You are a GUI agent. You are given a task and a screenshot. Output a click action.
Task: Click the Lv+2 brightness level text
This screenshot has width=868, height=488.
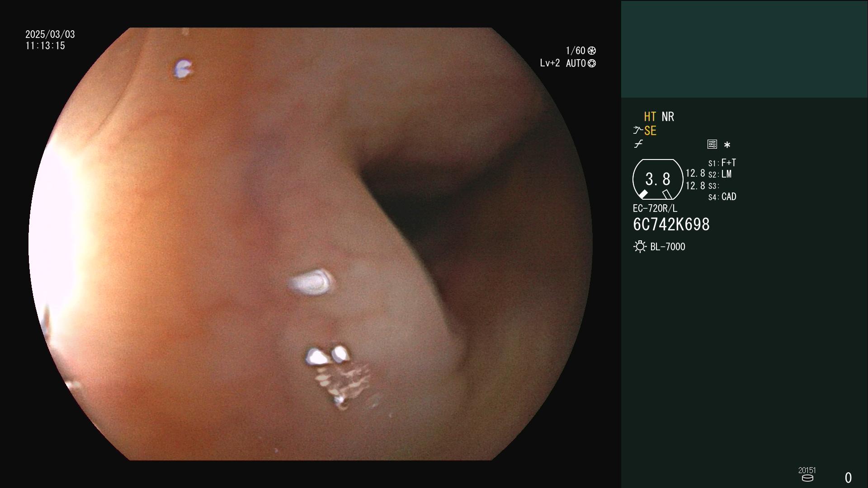(x=550, y=63)
